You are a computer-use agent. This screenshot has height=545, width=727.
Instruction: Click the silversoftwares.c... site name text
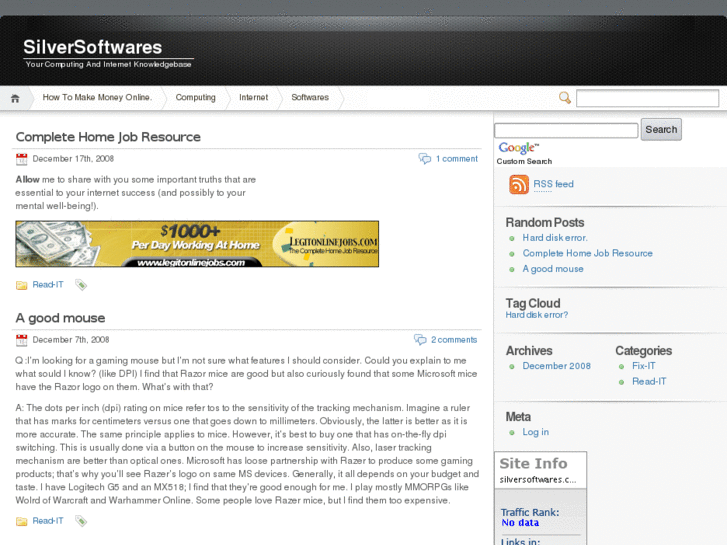click(538, 480)
